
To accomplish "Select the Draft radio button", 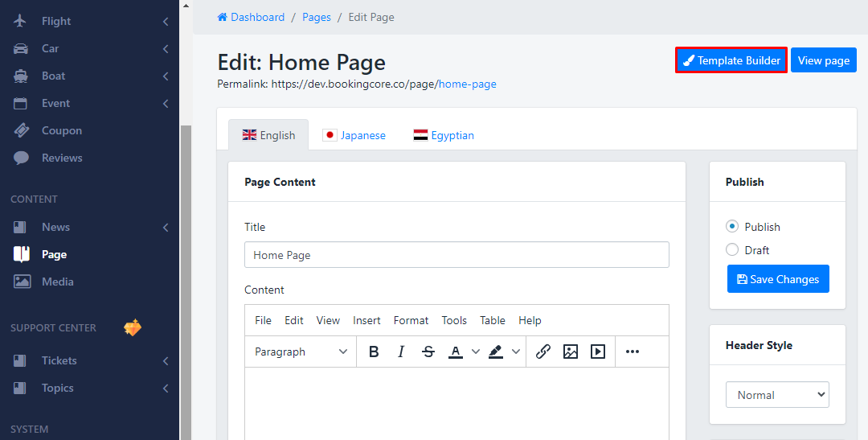I will [732, 250].
